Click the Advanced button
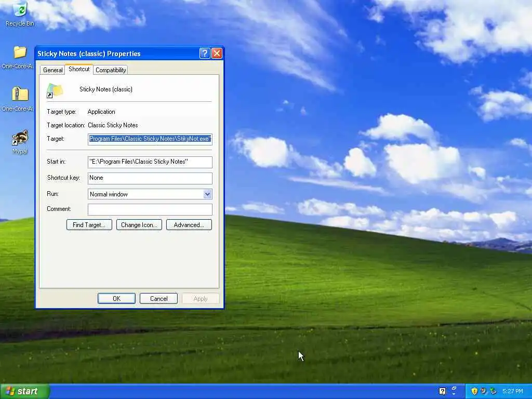 tap(189, 224)
